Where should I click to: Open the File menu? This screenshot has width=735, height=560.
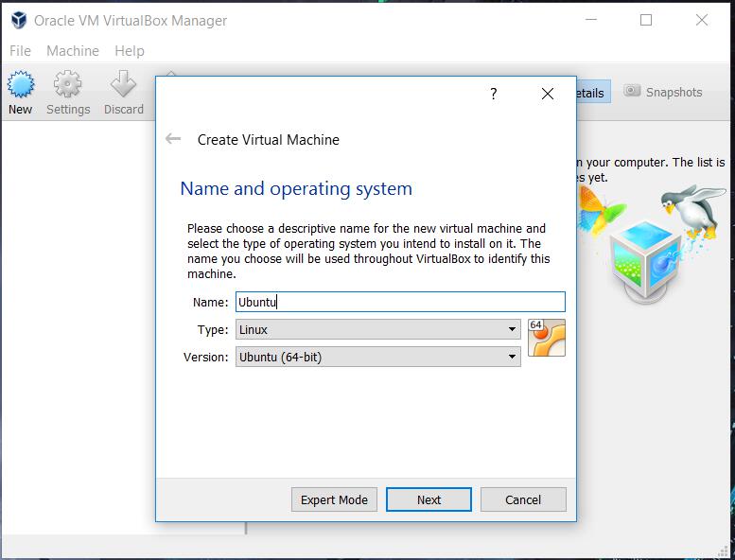(x=20, y=51)
